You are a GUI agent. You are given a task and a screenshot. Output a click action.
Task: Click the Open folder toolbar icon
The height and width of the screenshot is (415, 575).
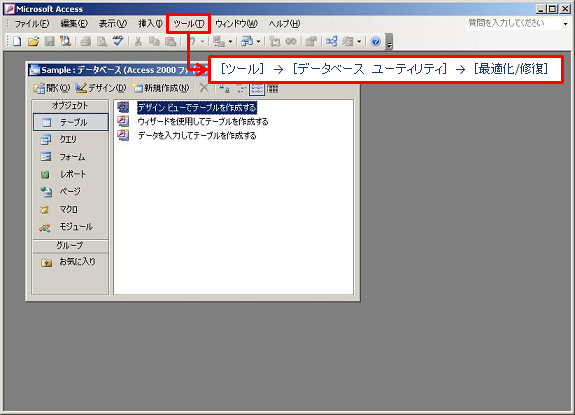pos(33,41)
